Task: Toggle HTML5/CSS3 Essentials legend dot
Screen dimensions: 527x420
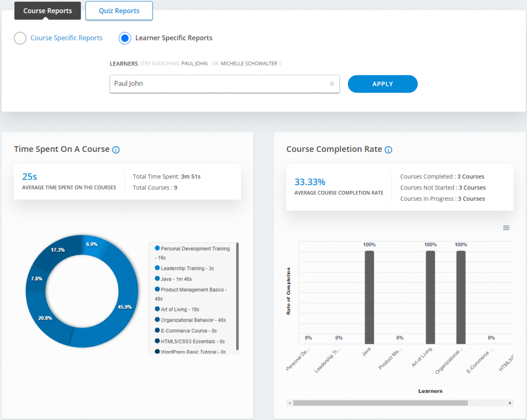Action: pyautogui.click(x=157, y=341)
